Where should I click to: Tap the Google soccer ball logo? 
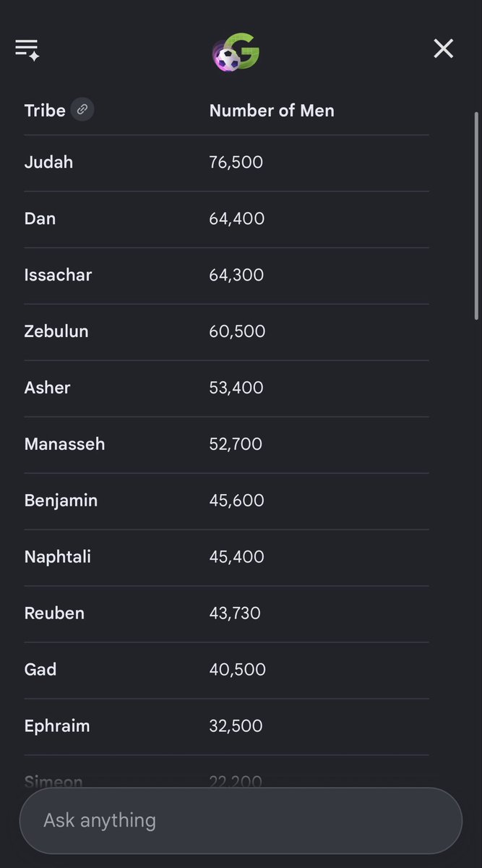coord(236,52)
